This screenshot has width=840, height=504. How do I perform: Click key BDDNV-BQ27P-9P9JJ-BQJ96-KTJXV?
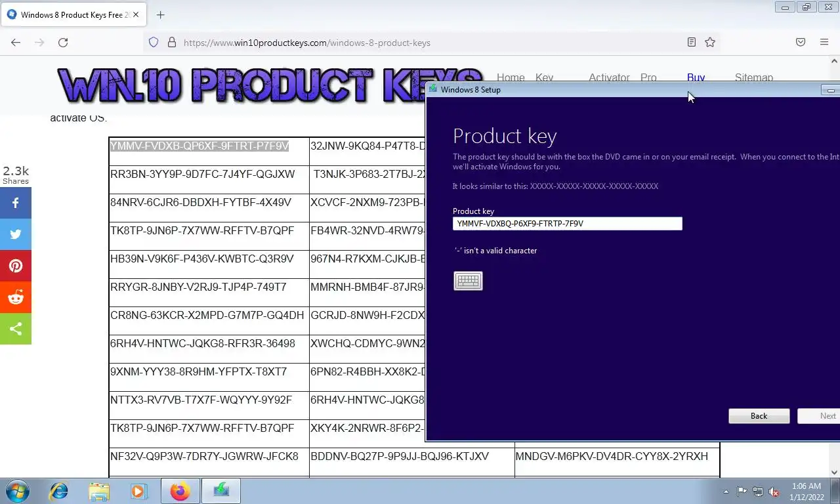tap(400, 456)
